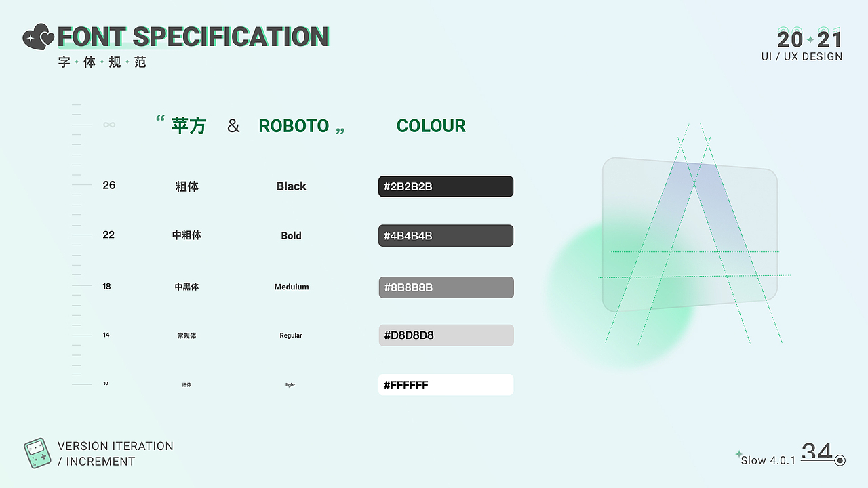The width and height of the screenshot is (868, 488).
Task: Click page number 34
Action: tap(817, 451)
